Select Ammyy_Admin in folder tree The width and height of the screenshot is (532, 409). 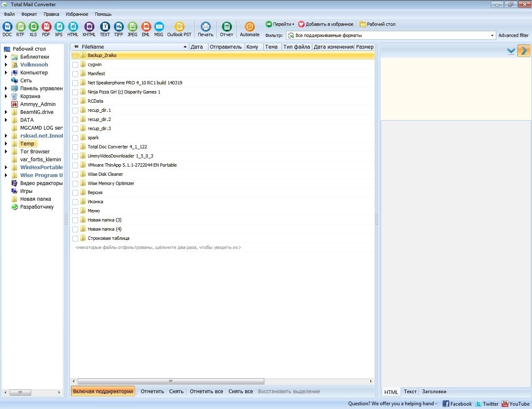coord(38,104)
